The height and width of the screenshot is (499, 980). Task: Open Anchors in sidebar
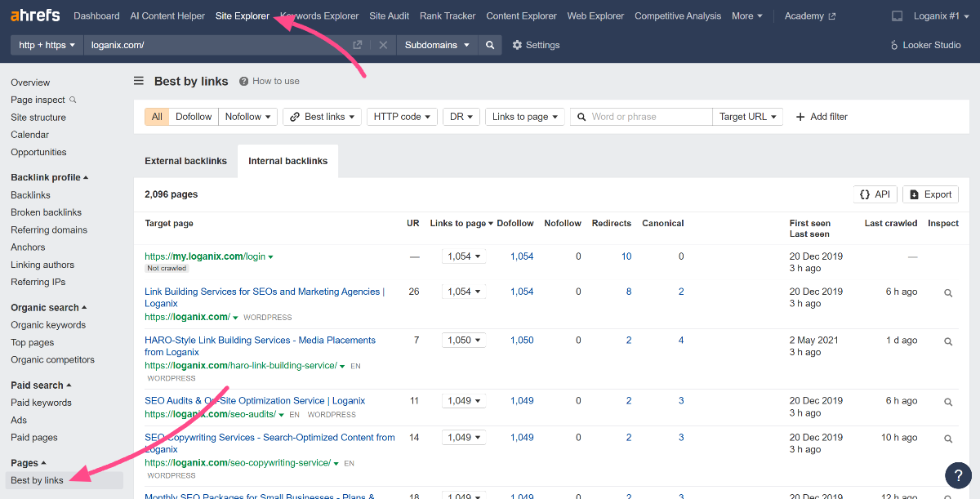28,247
